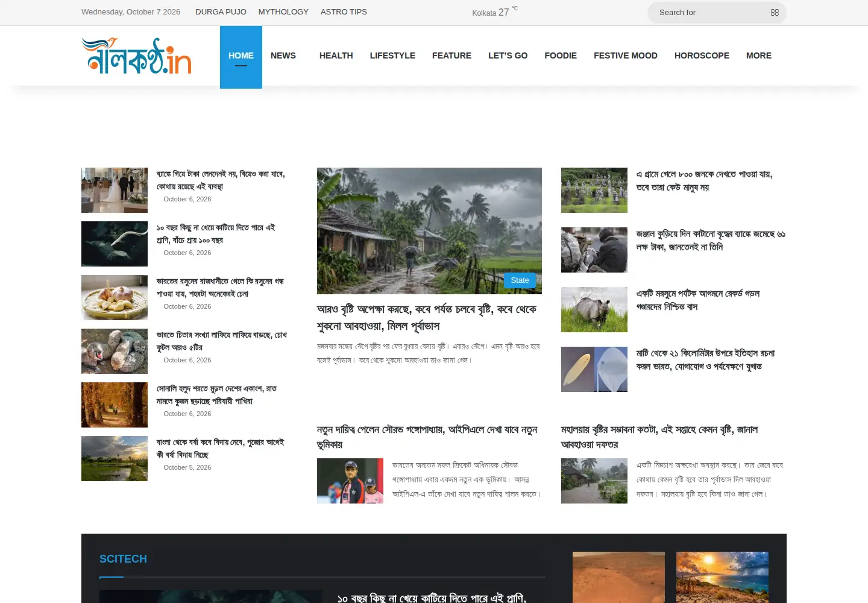Open the sunset over sea thumbnail in SCITECH

(x=722, y=577)
